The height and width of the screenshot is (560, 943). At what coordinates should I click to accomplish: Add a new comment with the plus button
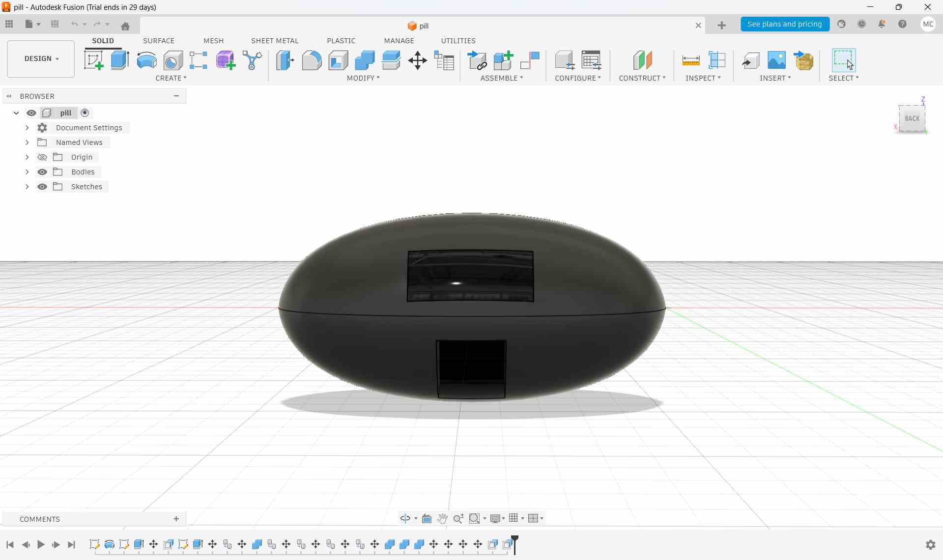176,519
